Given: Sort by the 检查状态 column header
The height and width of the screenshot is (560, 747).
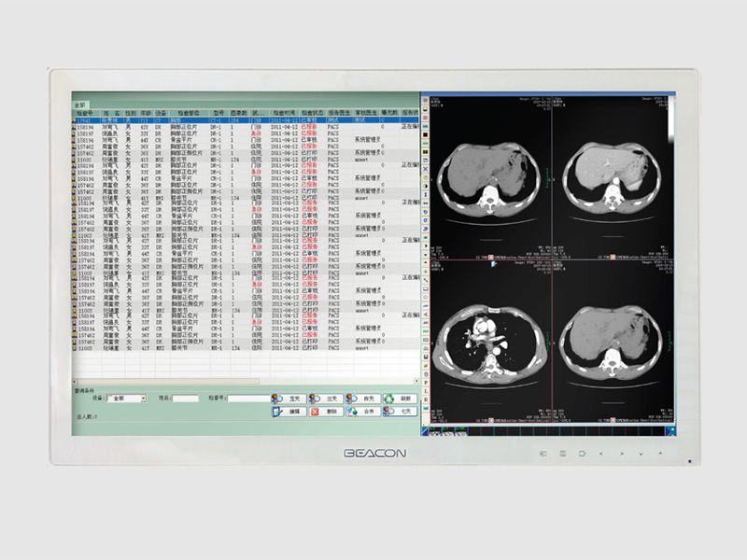Looking at the screenshot, I should point(313,113).
